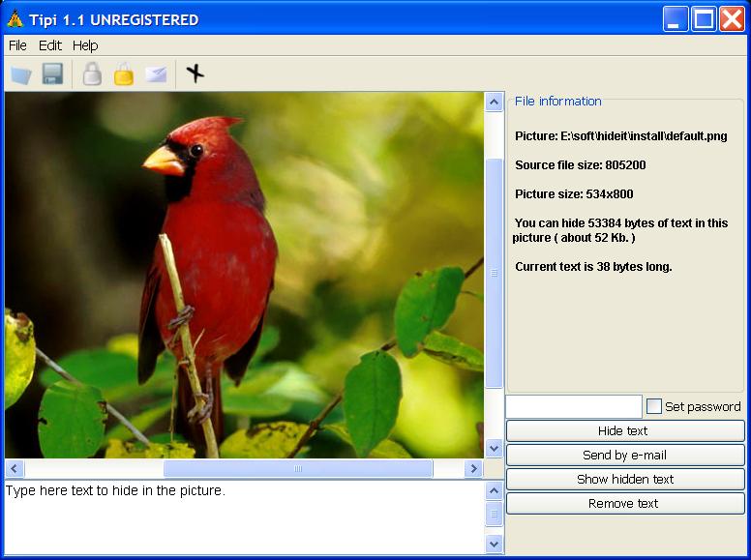The width and height of the screenshot is (751, 560).
Task: Click the Tipi tent icon in title bar
Action: click(x=15, y=19)
